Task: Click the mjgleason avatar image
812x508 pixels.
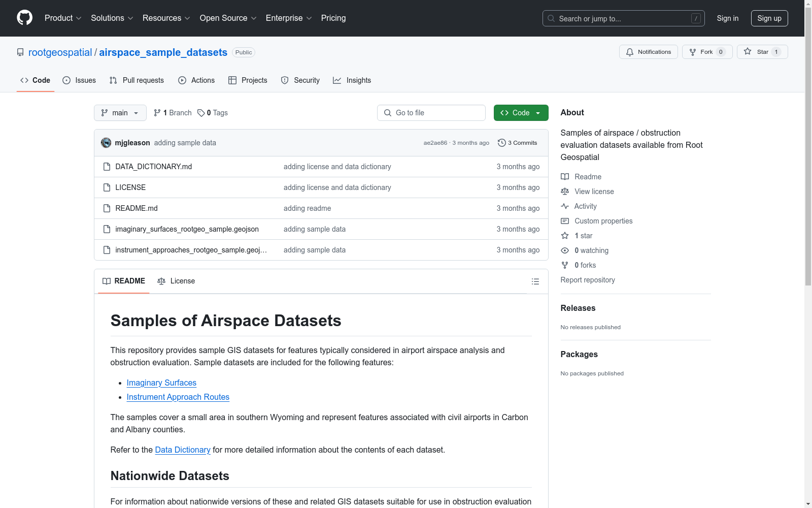Action: (106, 143)
